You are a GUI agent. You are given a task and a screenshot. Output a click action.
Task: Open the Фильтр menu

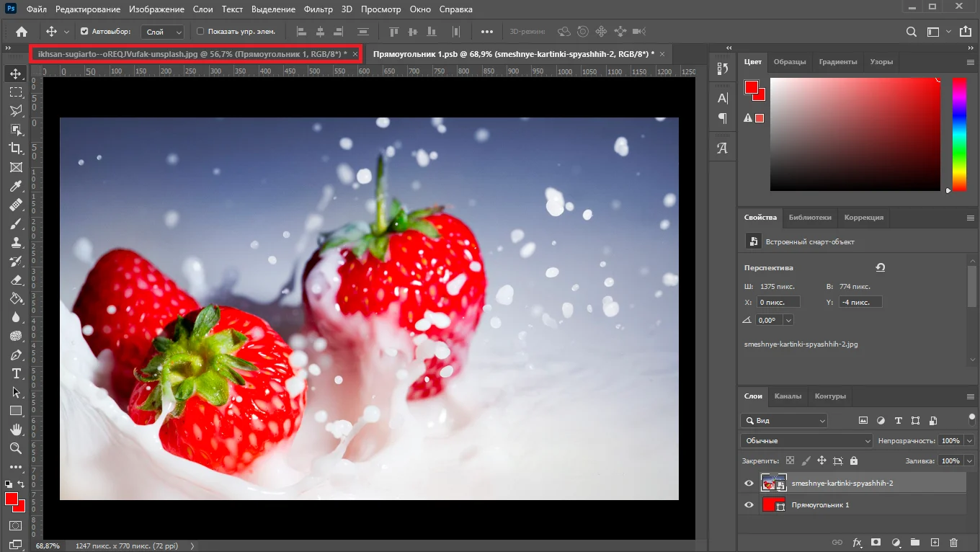(x=318, y=9)
